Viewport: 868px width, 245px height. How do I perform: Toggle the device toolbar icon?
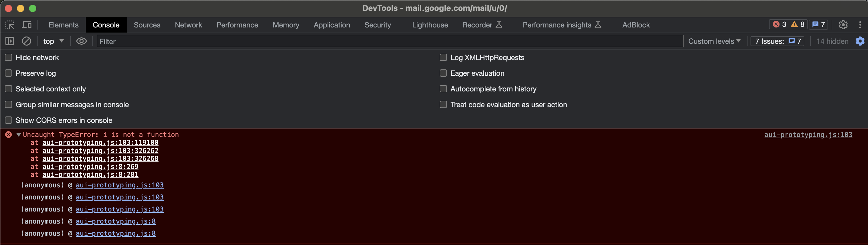[x=27, y=25]
